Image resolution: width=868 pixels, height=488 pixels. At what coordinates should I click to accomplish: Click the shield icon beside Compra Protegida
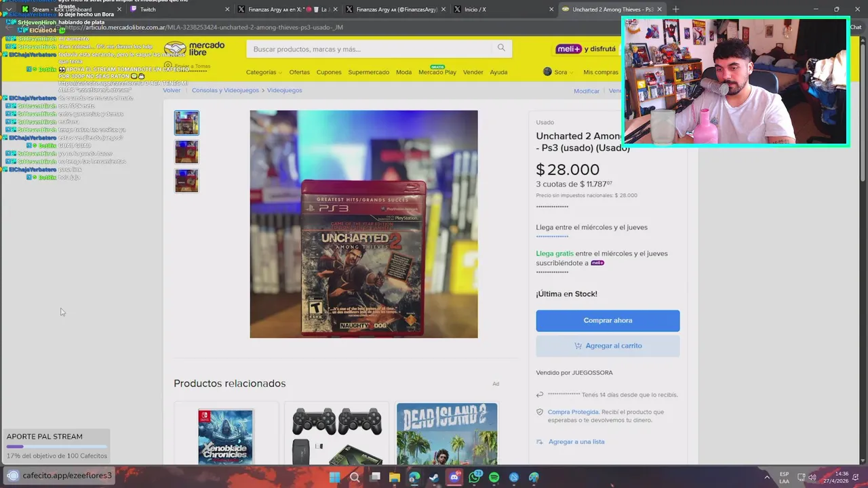tap(540, 412)
